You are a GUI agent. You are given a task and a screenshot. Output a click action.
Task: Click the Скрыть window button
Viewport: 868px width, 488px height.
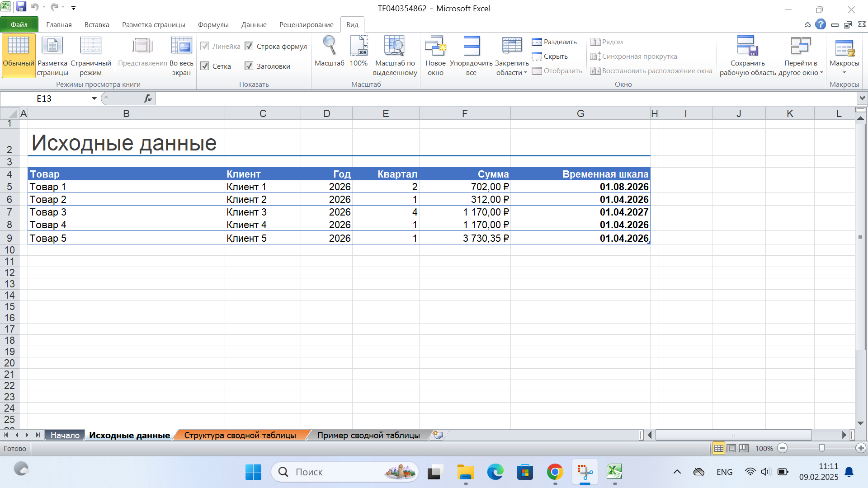[x=550, y=56]
